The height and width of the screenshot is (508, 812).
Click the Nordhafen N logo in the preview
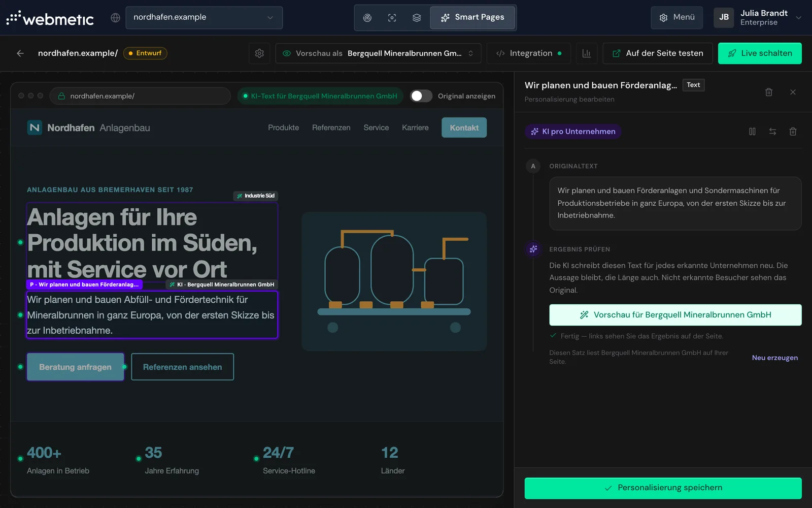click(35, 128)
